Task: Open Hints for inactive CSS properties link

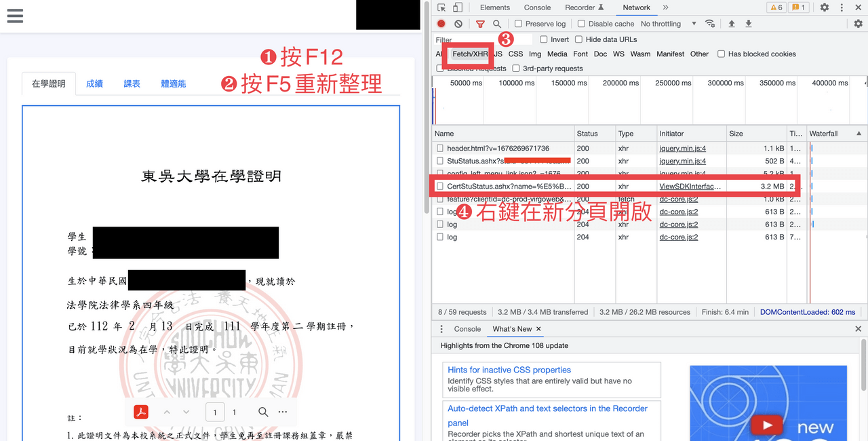Action: (x=509, y=370)
